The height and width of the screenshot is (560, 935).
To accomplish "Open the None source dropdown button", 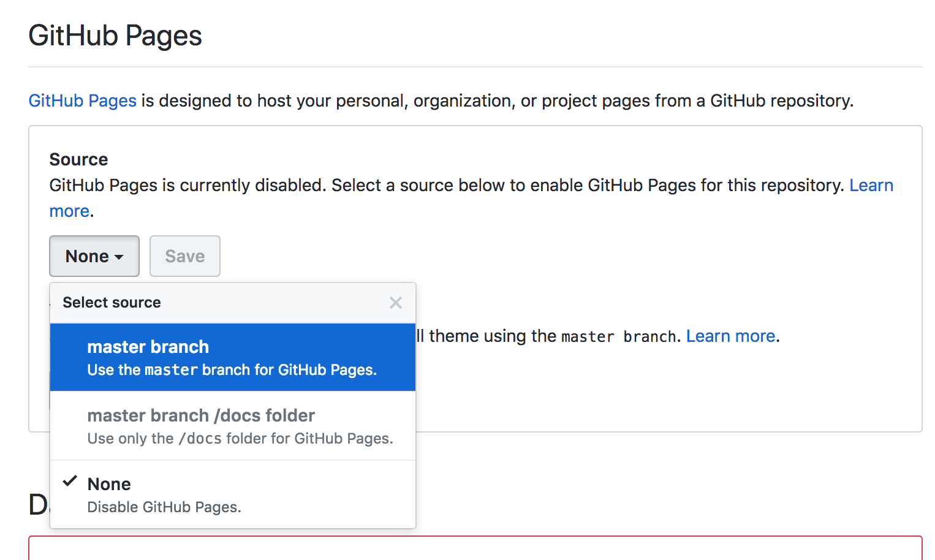I will pyautogui.click(x=94, y=256).
